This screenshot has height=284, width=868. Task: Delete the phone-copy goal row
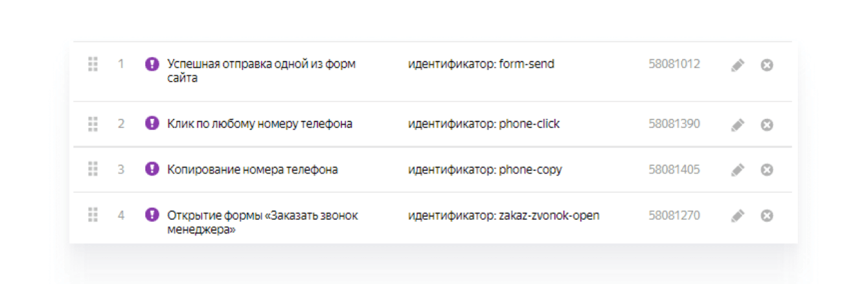(x=766, y=170)
